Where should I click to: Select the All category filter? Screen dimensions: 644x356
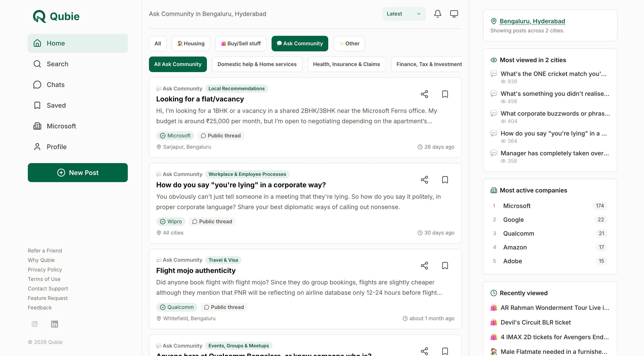[158, 44]
